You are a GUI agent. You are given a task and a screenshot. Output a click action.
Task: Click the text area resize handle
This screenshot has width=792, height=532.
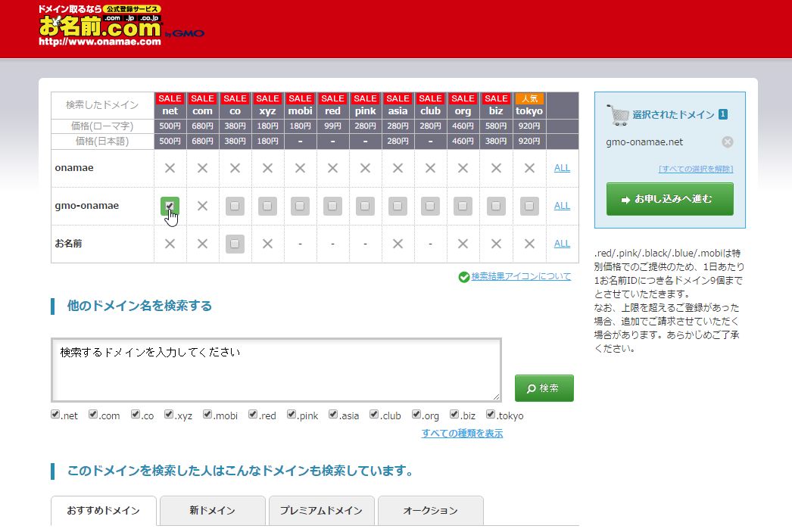tap(496, 397)
